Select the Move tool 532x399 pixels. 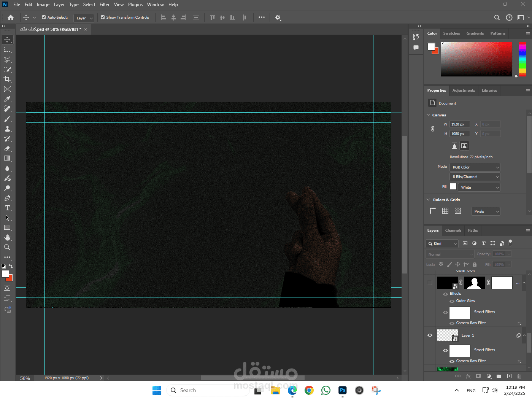click(7, 40)
